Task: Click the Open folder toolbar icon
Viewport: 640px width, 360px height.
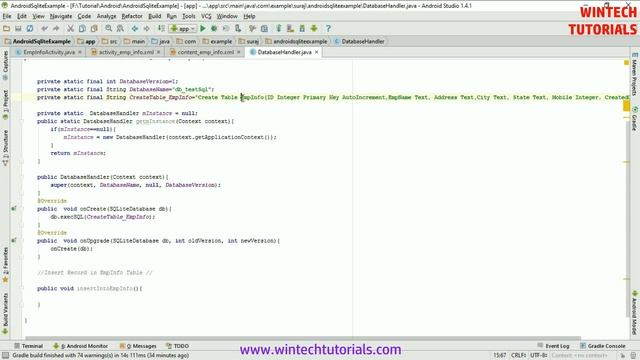Action: point(6,29)
